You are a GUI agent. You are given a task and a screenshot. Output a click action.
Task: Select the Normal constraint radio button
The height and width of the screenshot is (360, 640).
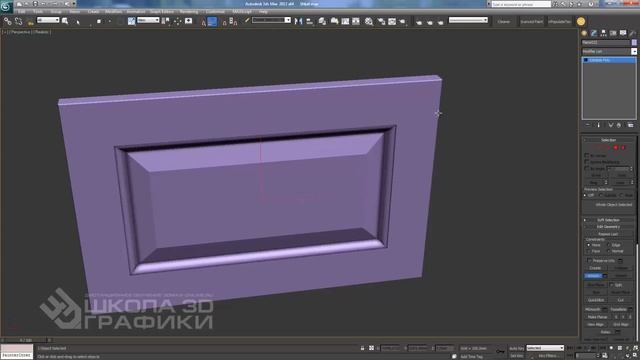pyautogui.click(x=608, y=251)
